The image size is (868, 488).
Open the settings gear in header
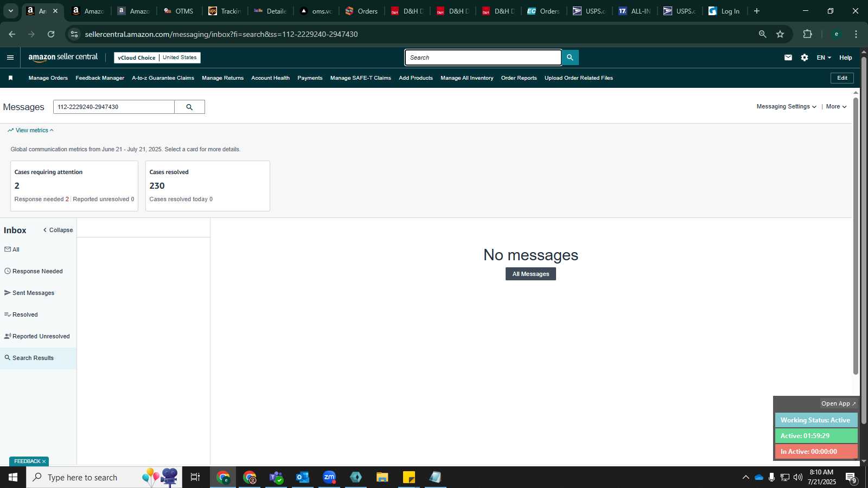[805, 57]
